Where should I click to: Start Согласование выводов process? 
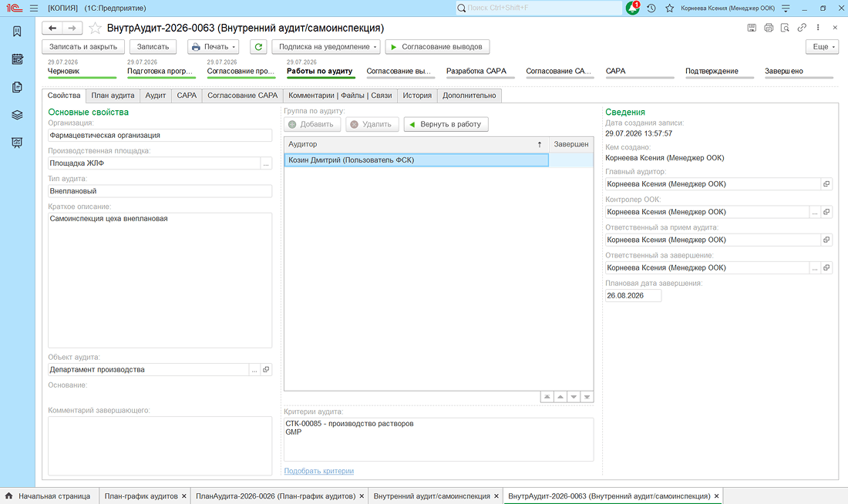tap(438, 47)
